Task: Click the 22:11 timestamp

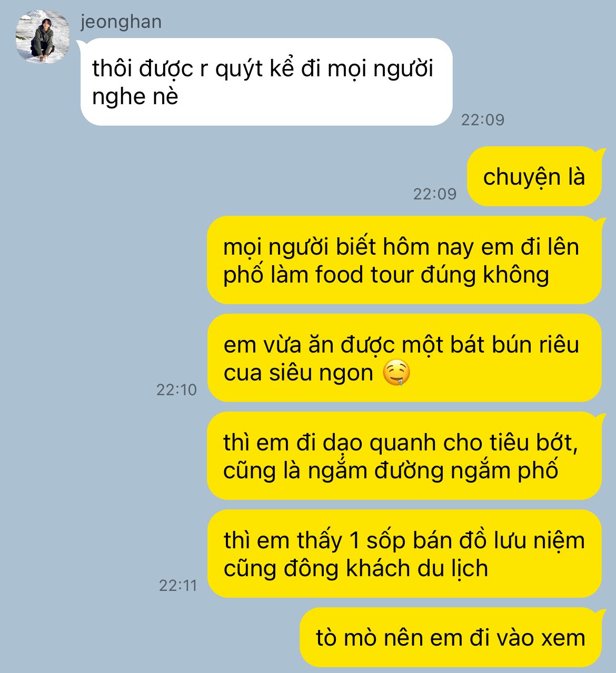Action: click(x=178, y=586)
